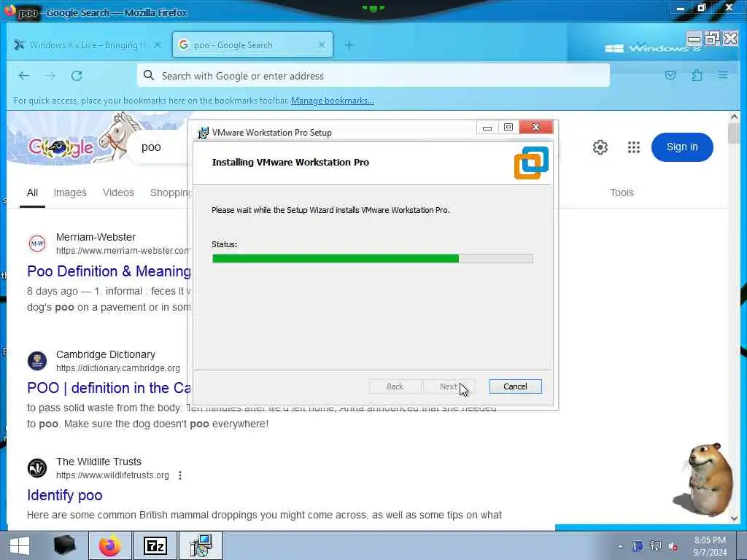Click Cancel in VMware Setup
The image size is (747, 560).
pos(516,386)
